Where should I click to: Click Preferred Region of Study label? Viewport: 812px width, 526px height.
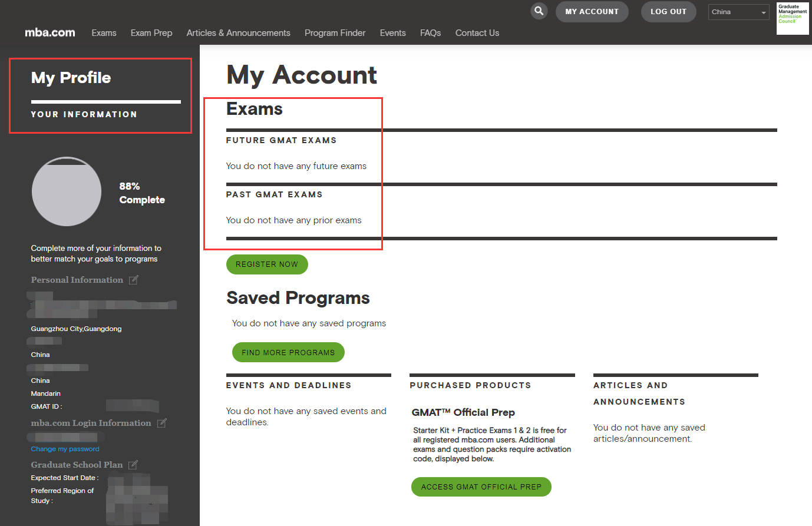click(62, 495)
